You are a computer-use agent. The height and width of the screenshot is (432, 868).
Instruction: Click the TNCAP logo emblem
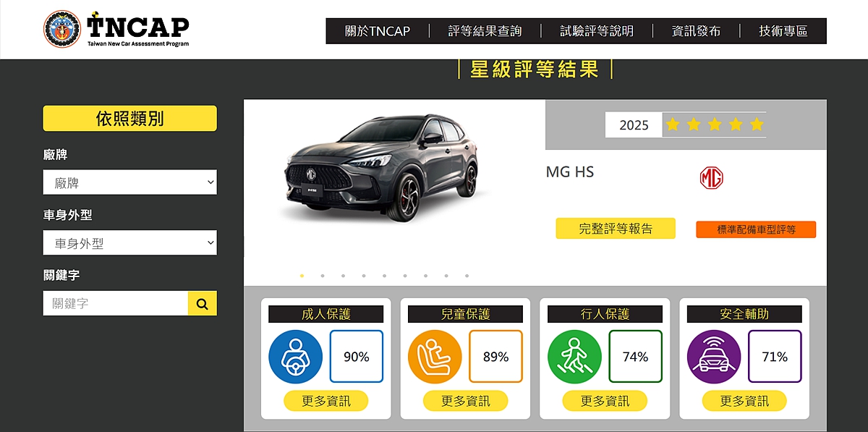point(62,29)
